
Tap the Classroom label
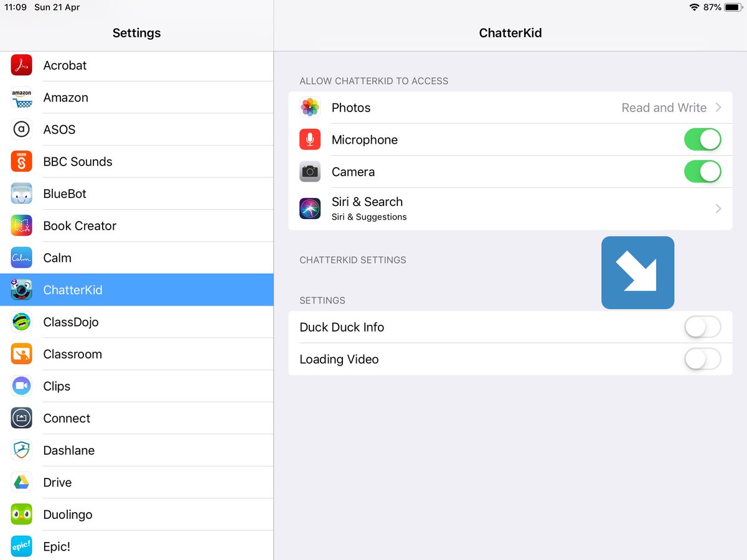pos(72,354)
